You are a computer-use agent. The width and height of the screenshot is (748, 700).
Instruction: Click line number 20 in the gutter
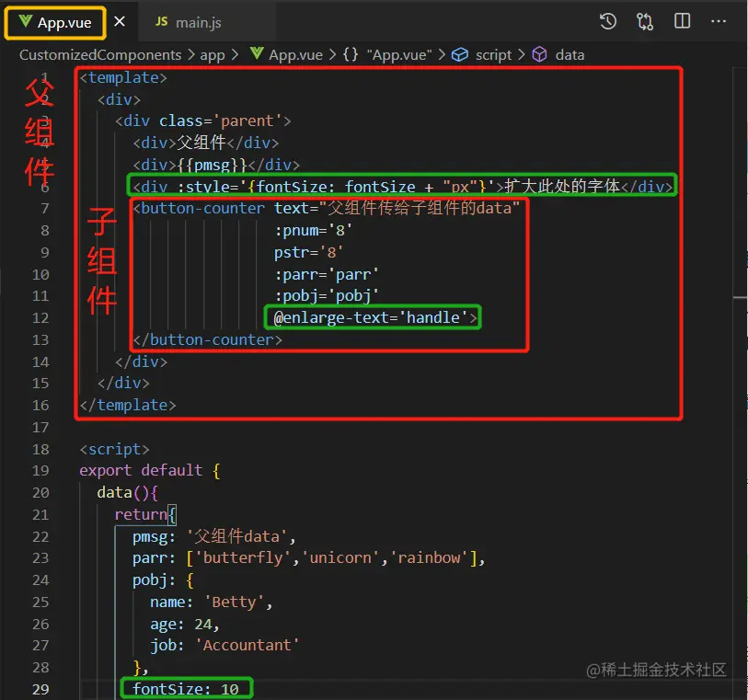(x=40, y=492)
